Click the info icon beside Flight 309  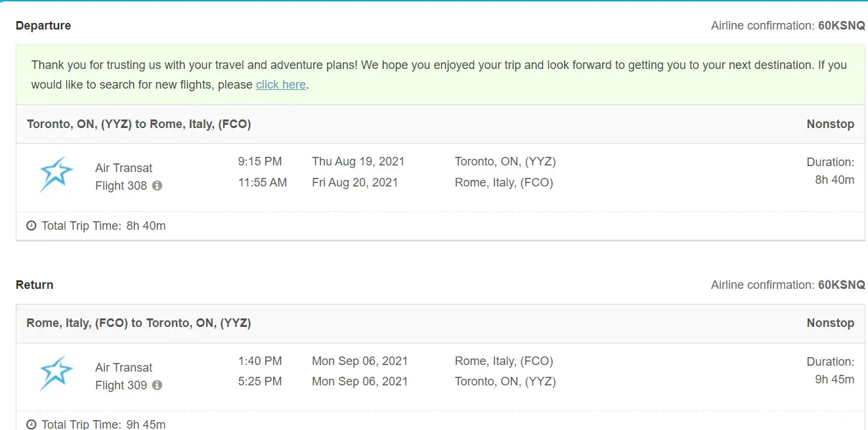[157, 385]
